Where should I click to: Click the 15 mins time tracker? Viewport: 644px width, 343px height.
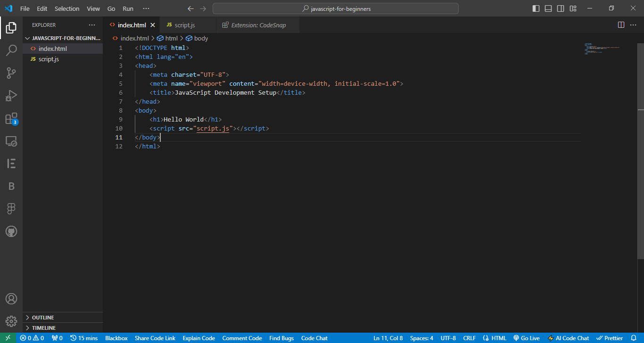pos(84,338)
